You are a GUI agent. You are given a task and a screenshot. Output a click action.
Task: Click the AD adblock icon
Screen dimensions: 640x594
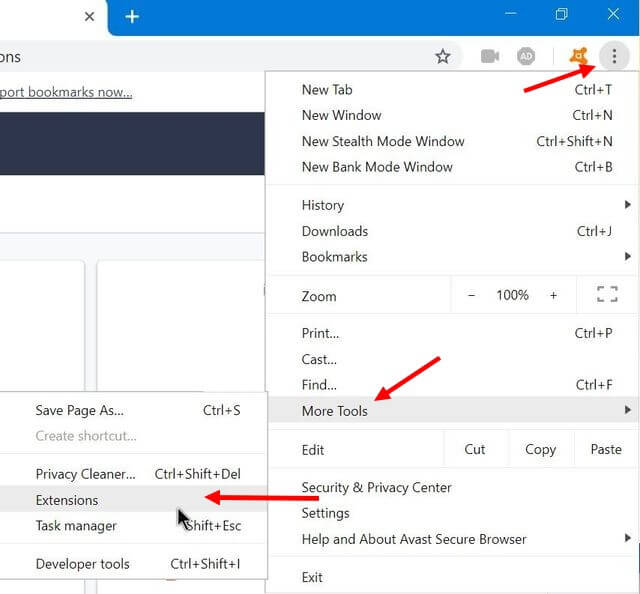click(526, 56)
